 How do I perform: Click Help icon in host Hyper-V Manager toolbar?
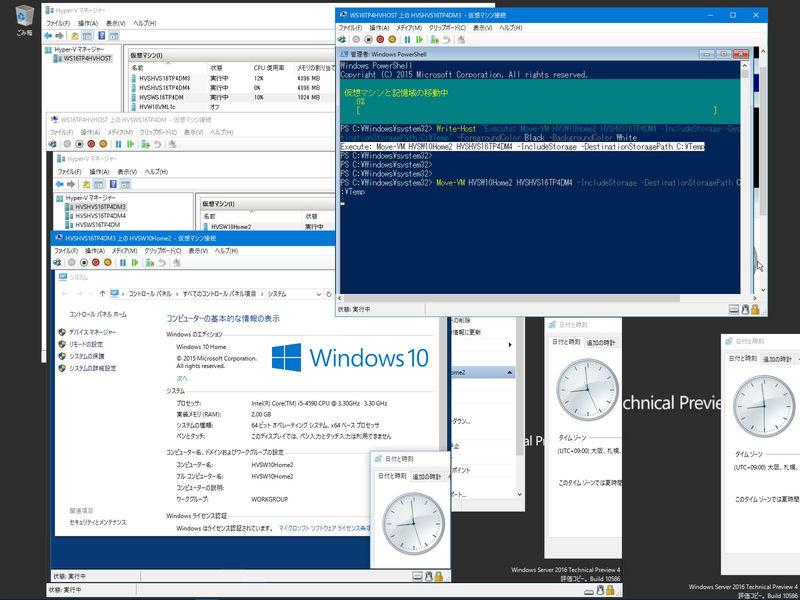pyautogui.click(x=102, y=36)
